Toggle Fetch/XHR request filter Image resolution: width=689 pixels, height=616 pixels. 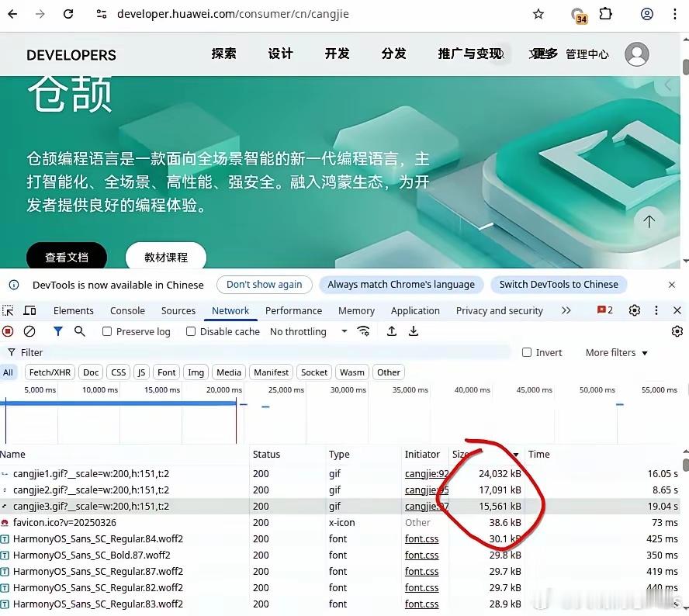(50, 372)
